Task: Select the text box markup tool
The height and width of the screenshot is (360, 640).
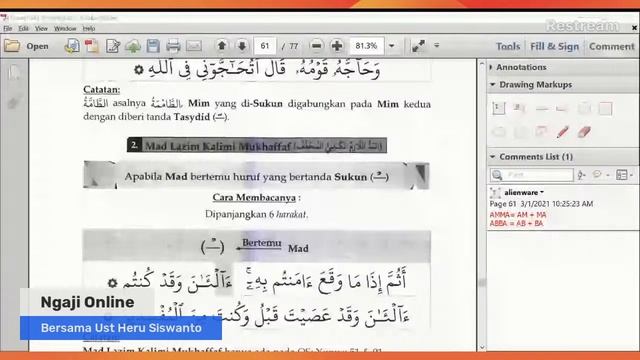Action: 498,108
